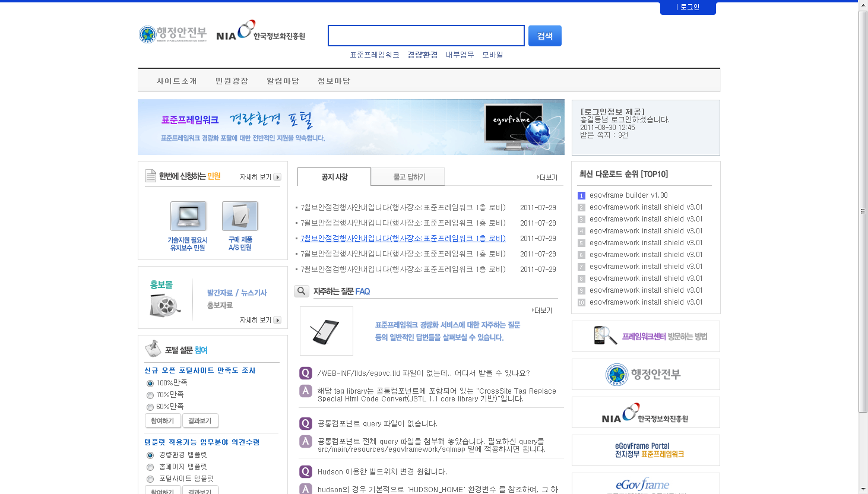Viewport: 868px width, 494px height.
Task: Click the film reel icon in 홍보물 section
Action: [x=164, y=306]
